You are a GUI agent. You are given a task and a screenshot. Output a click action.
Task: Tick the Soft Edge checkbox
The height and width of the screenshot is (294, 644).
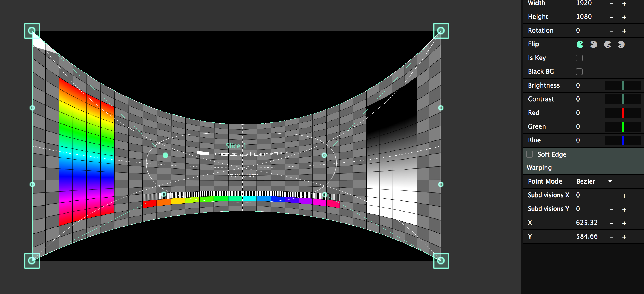click(529, 154)
